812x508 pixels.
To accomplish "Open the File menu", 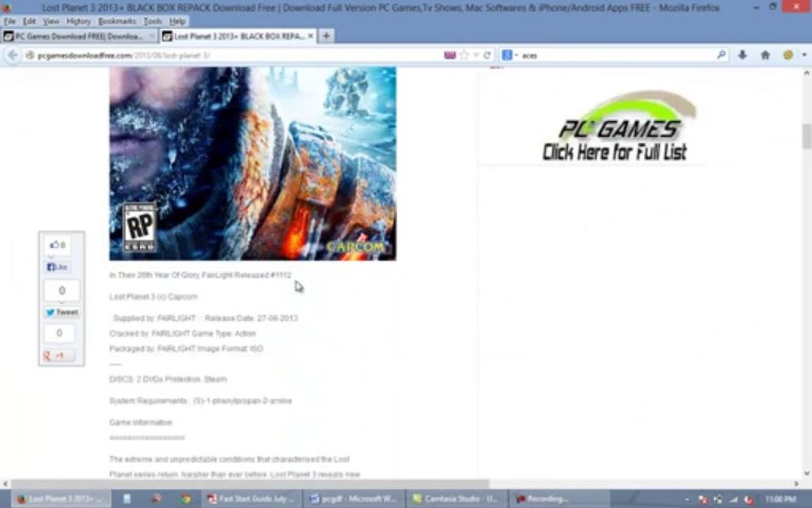I will 9,21.
